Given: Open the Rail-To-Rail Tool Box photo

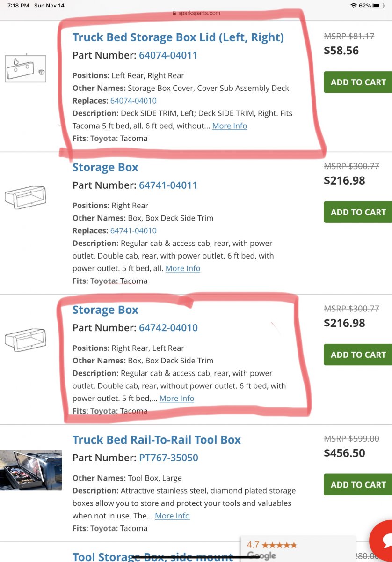Looking at the screenshot, I should [x=31, y=470].
